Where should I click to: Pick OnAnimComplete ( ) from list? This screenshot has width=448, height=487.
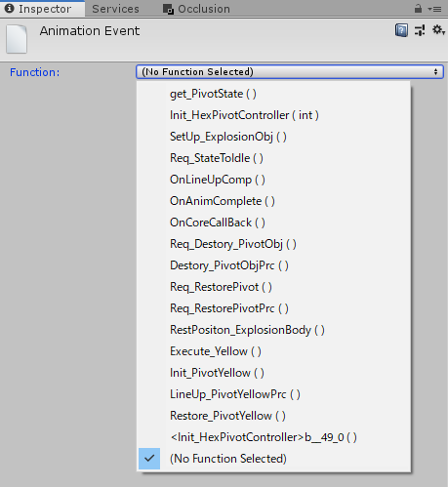point(273,201)
